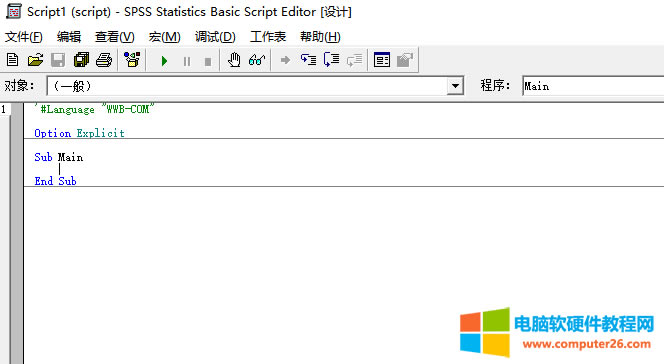
Task: Toggle breakpoint with the hand icon
Action: (234, 60)
